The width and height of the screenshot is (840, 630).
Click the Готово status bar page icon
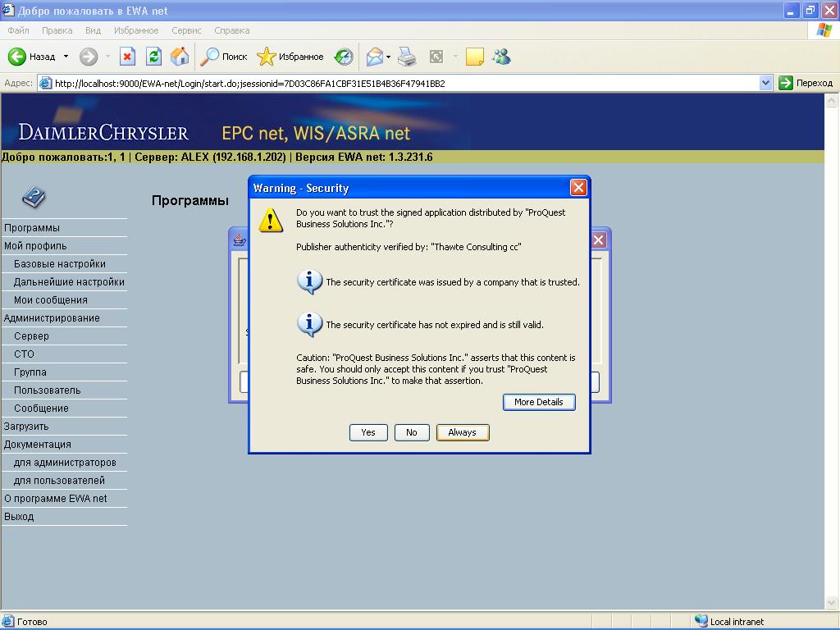8,622
